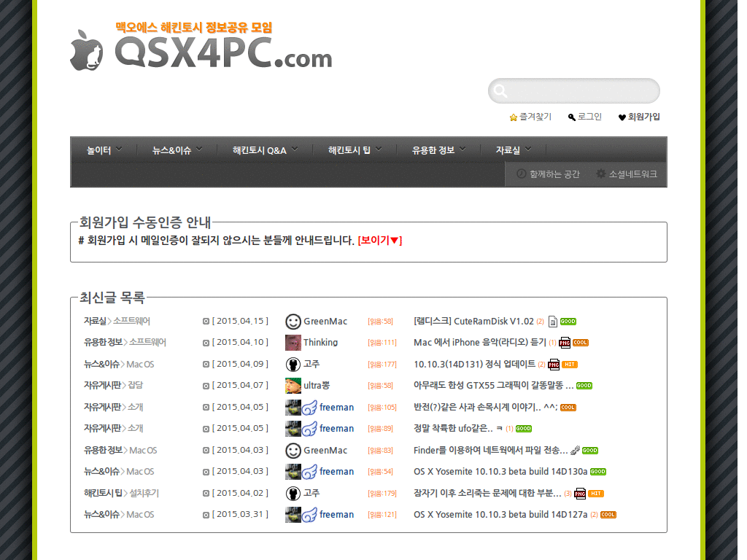Image resolution: width=747 pixels, height=560 pixels.
Task: Click 고주 avatar on 10.10.3(14D131) row
Action: (x=293, y=365)
